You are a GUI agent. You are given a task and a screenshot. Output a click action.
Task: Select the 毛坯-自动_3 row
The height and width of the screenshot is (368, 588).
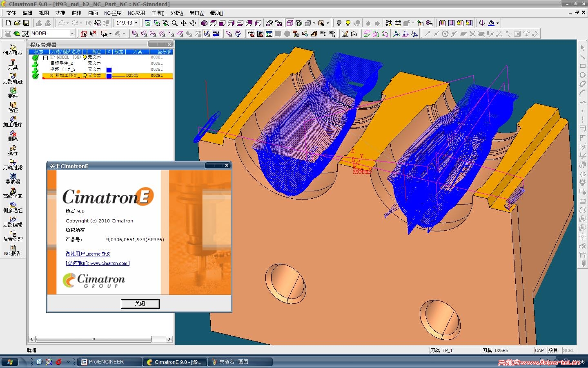click(63, 70)
